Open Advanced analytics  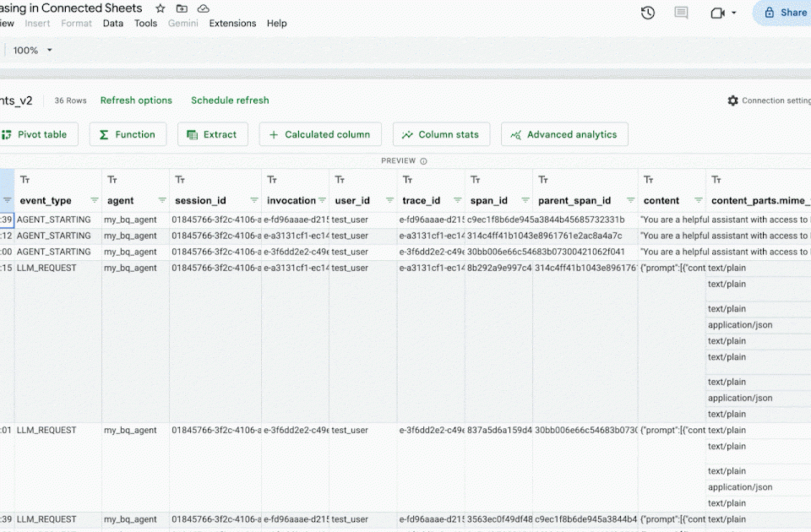coord(564,134)
